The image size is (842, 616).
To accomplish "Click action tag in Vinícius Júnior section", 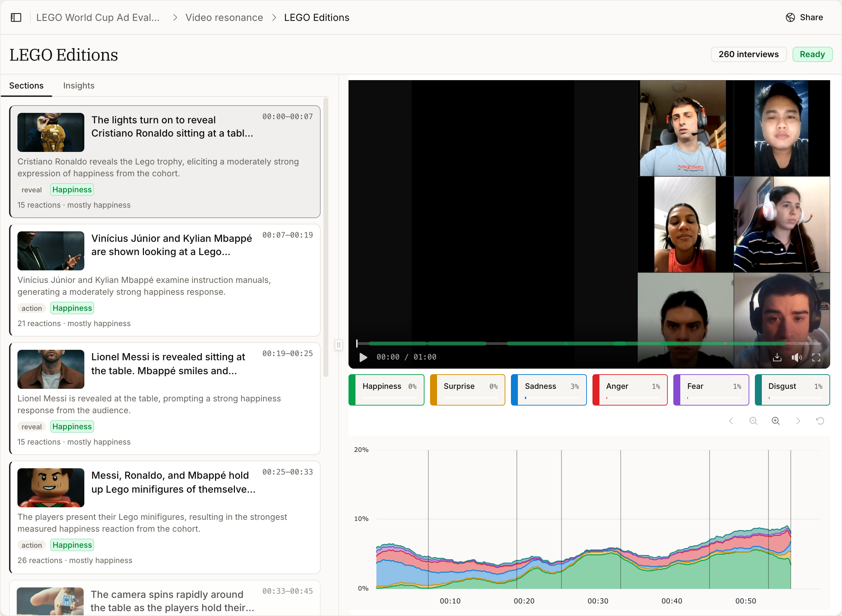I will click(32, 308).
